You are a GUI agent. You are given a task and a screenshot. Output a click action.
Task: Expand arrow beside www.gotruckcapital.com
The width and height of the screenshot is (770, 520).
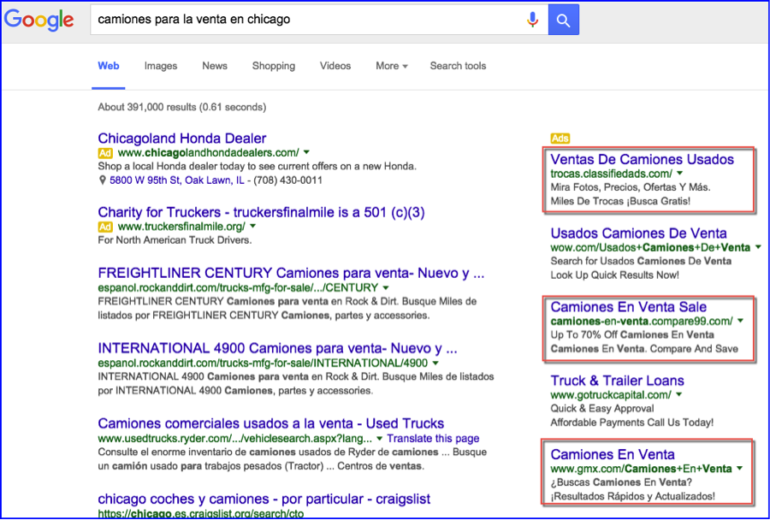(679, 395)
